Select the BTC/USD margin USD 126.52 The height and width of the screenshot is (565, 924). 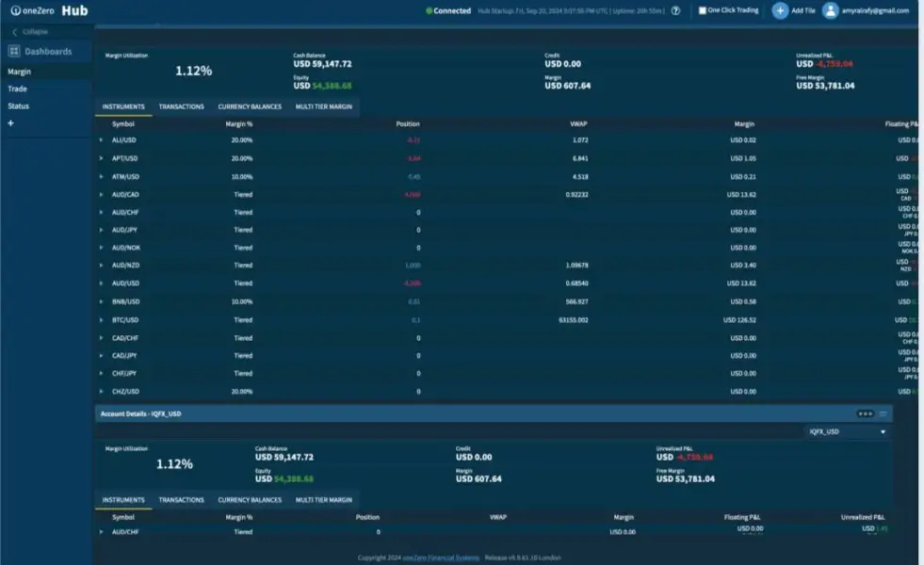click(739, 320)
